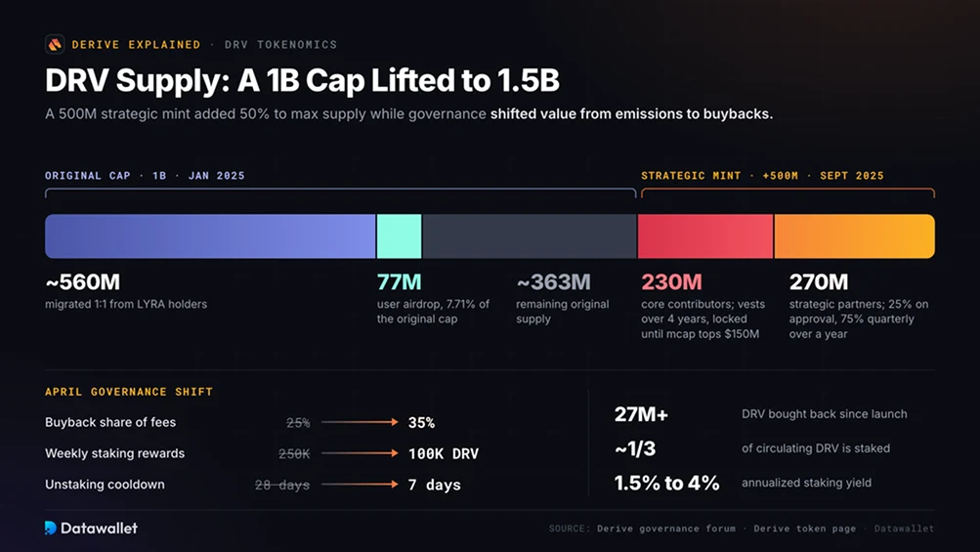Click the 27M+ bought back statistic
The height and width of the screenshot is (552, 980).
pos(641,414)
